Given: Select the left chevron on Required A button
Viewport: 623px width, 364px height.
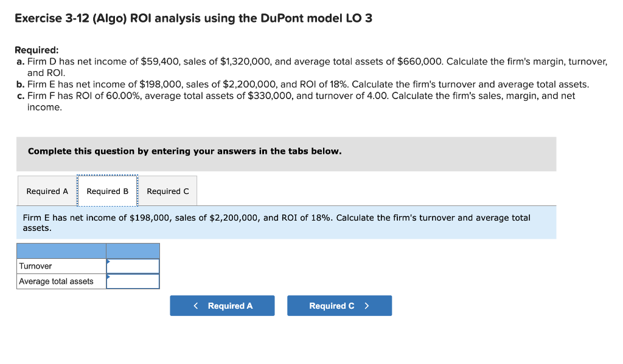Looking at the screenshot, I should [x=195, y=305].
